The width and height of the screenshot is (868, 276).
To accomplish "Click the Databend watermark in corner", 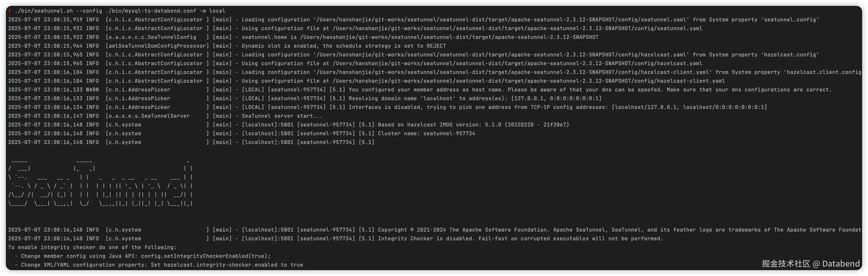I will [811, 264].
